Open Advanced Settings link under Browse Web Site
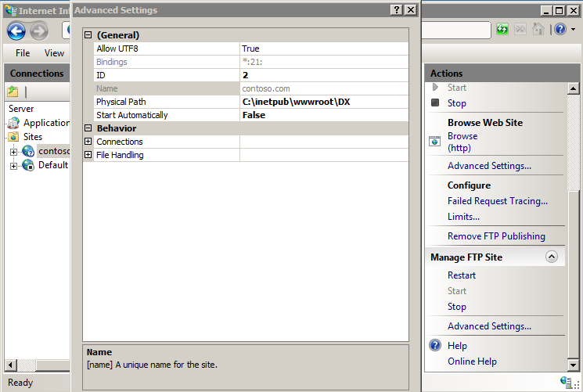Image resolution: width=583 pixels, height=392 pixels. [x=489, y=166]
